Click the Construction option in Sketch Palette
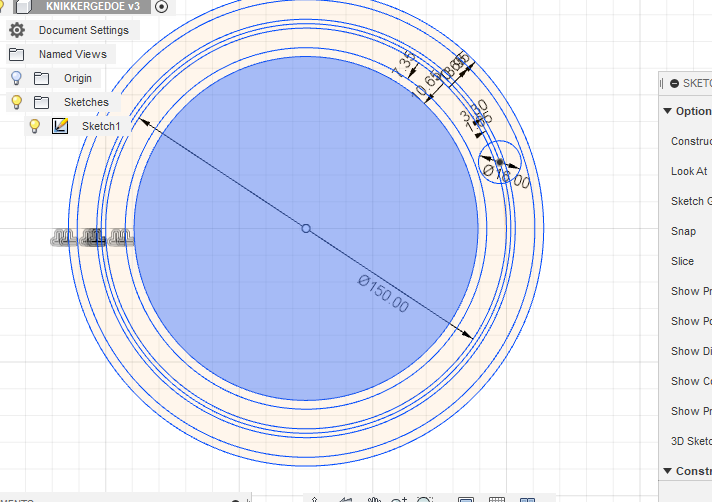Screen dimensions: 712x502 691,141
